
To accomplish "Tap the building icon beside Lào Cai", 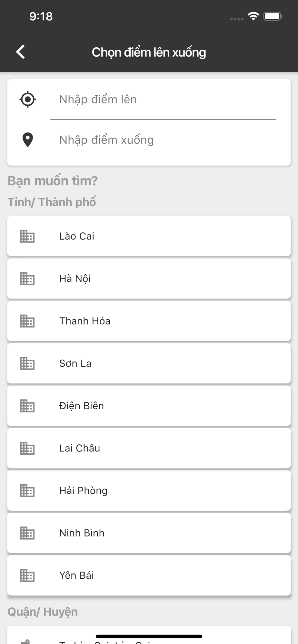I will (27, 236).
